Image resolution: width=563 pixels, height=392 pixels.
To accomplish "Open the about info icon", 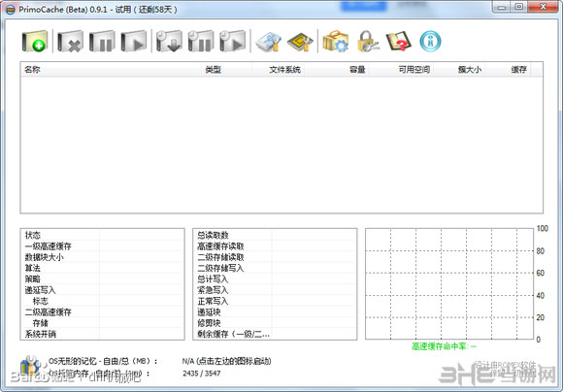I will tap(430, 42).
